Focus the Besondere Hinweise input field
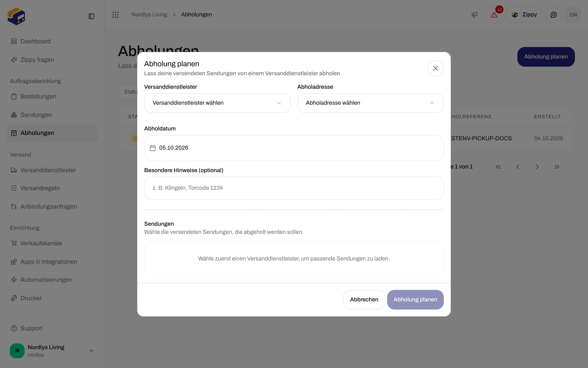588x368 pixels. pyautogui.click(x=294, y=188)
